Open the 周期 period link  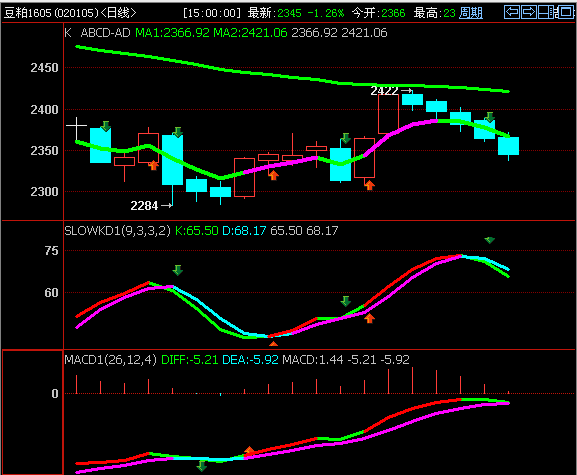(x=471, y=13)
